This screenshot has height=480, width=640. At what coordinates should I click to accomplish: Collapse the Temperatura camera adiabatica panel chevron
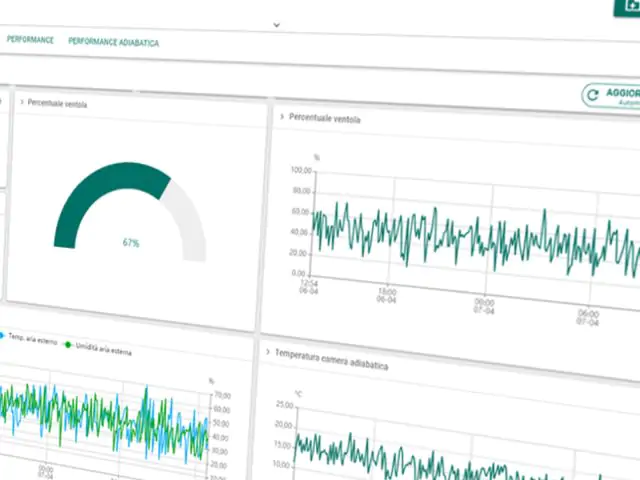[269, 352]
